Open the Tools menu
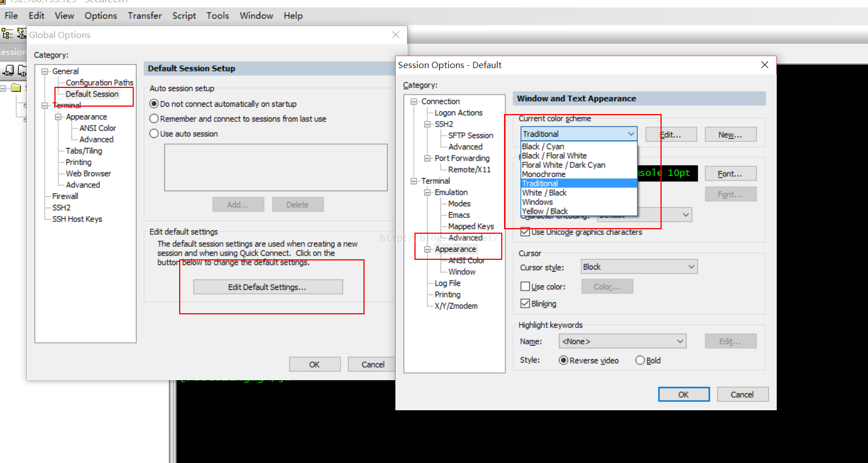 pyautogui.click(x=218, y=15)
